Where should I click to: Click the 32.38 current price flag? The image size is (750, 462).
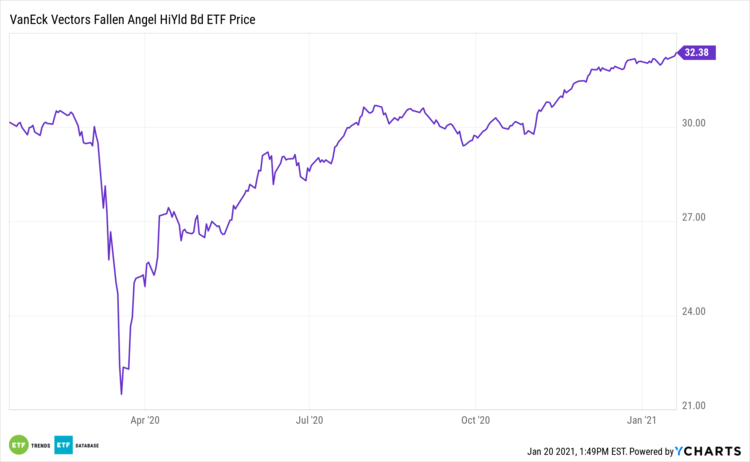tap(696, 52)
